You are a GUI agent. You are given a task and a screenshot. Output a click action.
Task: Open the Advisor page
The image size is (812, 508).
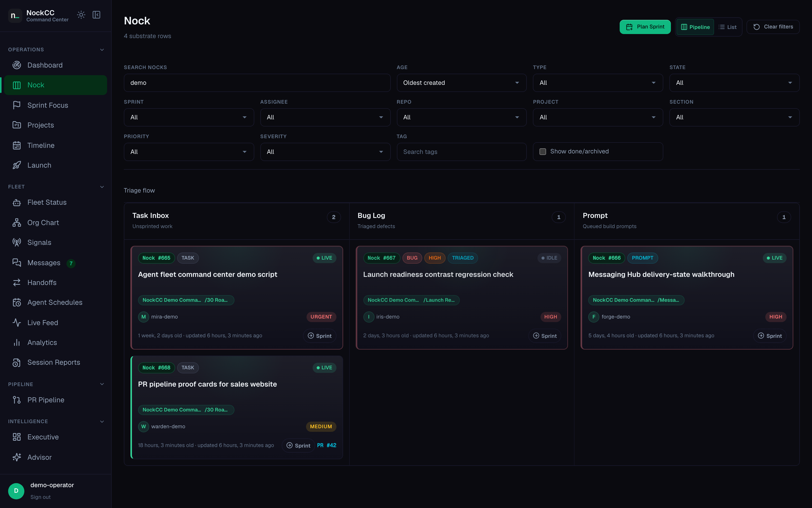click(55, 457)
